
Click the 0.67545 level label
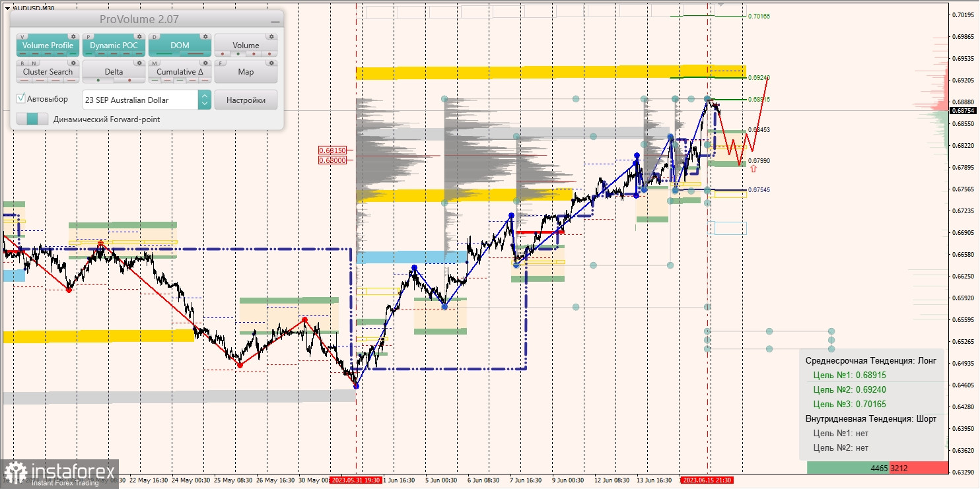click(x=759, y=189)
